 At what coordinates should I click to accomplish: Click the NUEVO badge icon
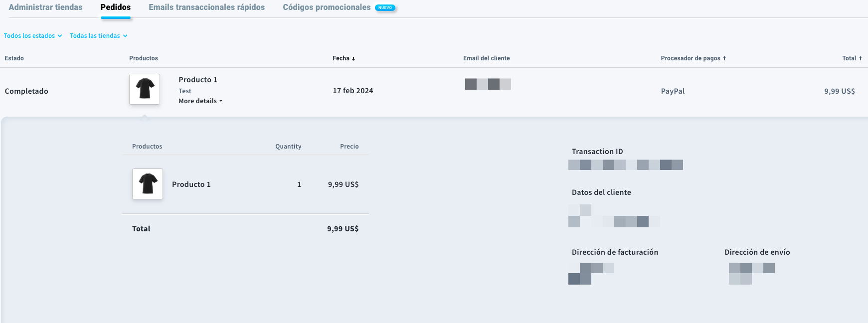pos(385,8)
